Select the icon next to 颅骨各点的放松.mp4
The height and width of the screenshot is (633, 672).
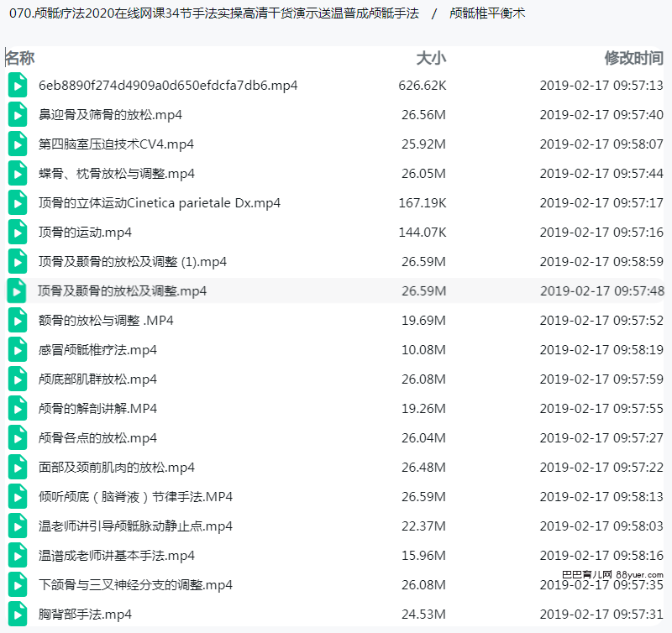tap(18, 438)
